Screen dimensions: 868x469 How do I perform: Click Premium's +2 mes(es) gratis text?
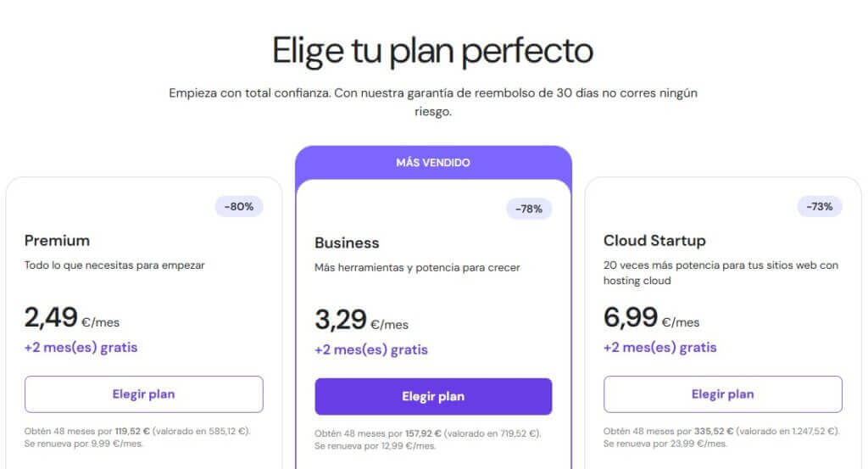pyautogui.click(x=81, y=347)
